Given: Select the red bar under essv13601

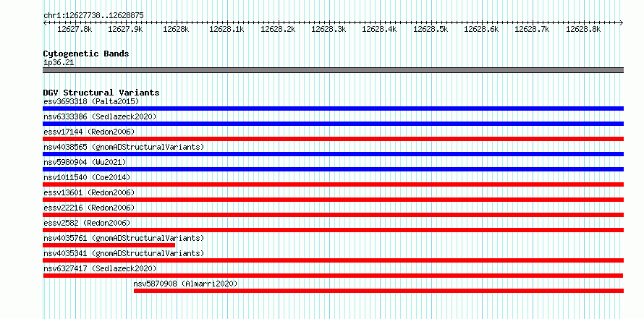Looking at the screenshot, I should point(333,200).
